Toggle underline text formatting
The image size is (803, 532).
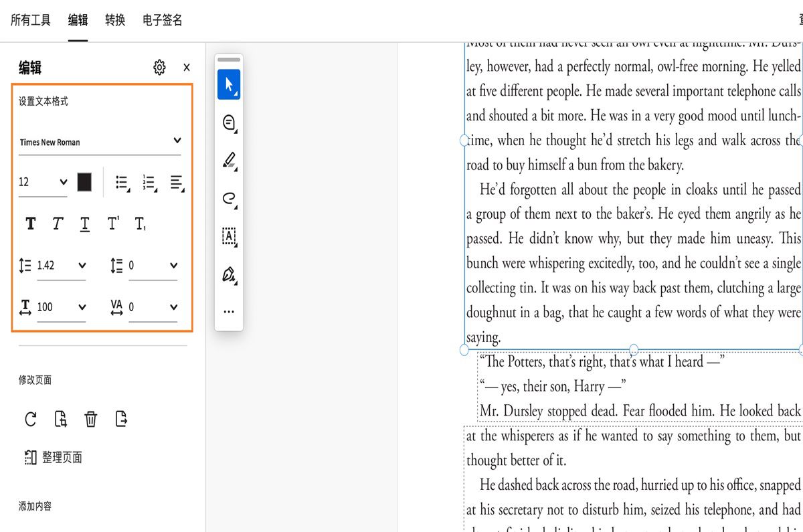pos(85,224)
